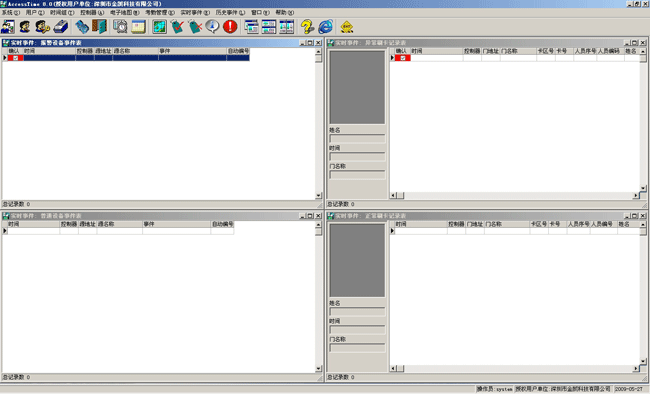Click 事件 column header in 报警设备事件表

click(192, 51)
